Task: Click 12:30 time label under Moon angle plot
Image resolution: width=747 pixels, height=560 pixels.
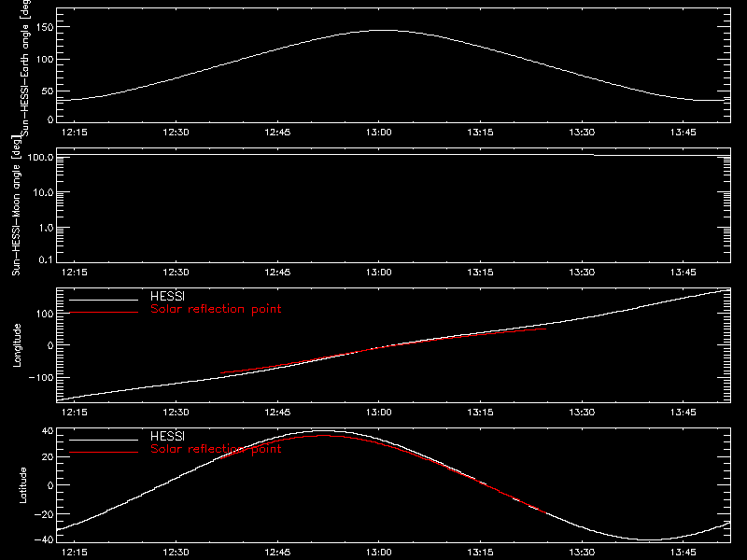Action: click(176, 273)
